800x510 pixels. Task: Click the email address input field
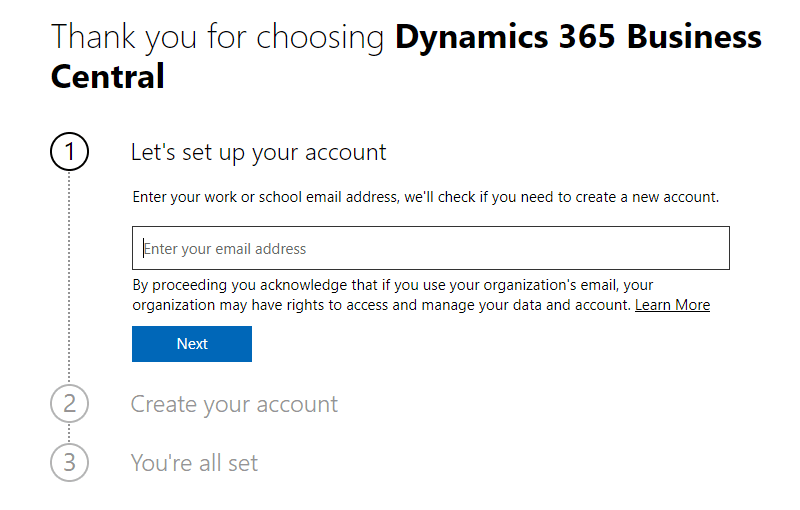pos(431,248)
